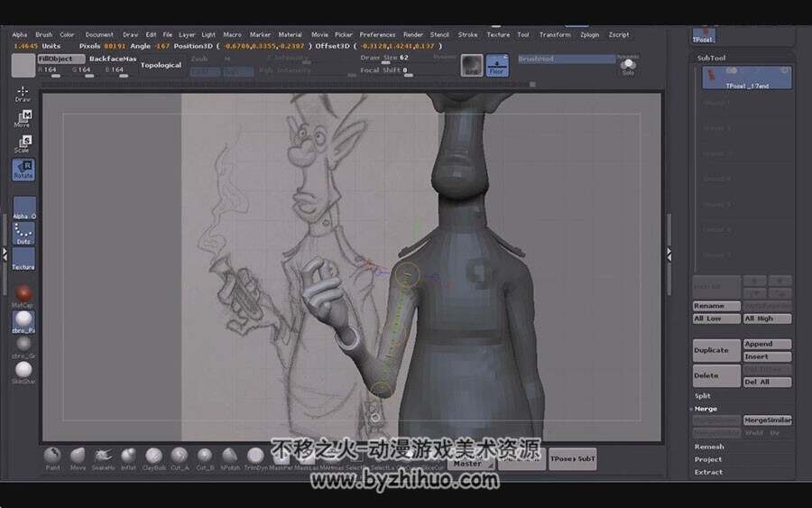Expand the Split section

pyautogui.click(x=703, y=395)
